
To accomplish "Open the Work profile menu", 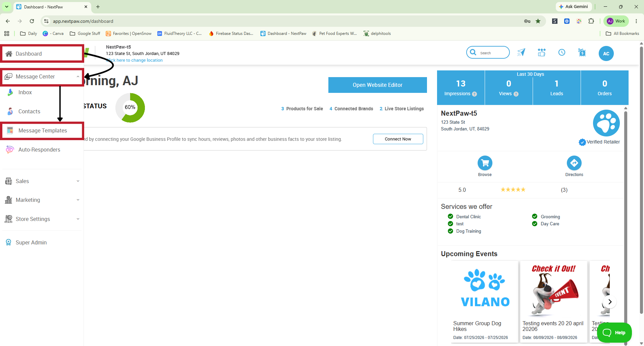I will click(616, 21).
